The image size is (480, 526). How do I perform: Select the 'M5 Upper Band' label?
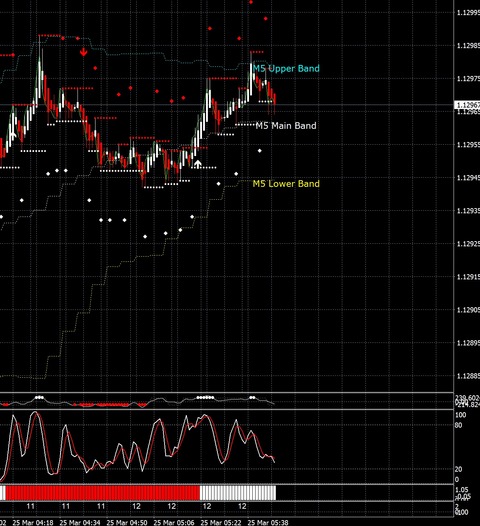click(286, 68)
